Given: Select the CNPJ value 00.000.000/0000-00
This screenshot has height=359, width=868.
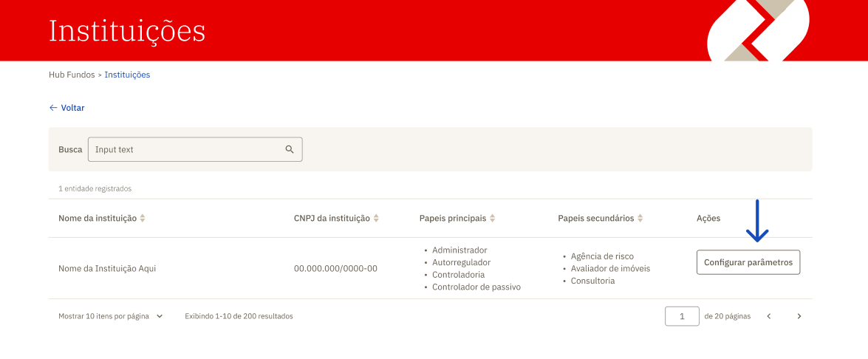Looking at the screenshot, I should point(335,269).
